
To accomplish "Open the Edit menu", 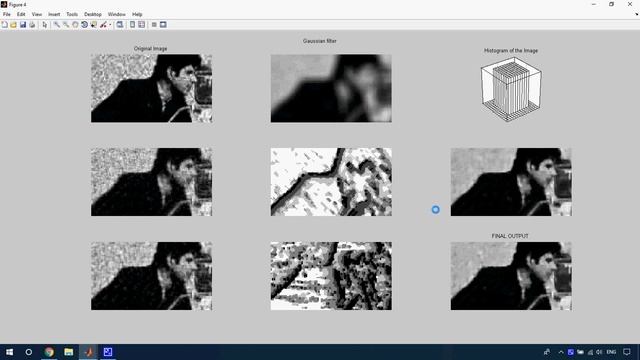I will click(x=21, y=14).
